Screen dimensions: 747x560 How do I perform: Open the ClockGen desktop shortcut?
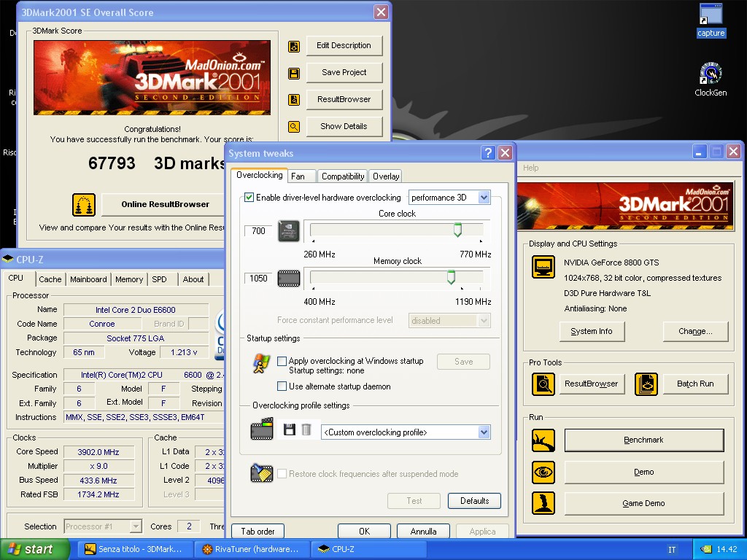711,79
